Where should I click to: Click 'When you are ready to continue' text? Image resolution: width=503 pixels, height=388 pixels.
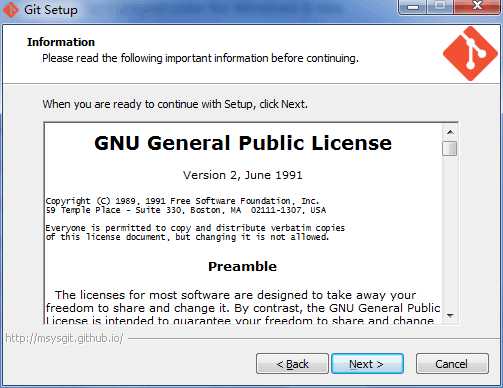point(175,104)
